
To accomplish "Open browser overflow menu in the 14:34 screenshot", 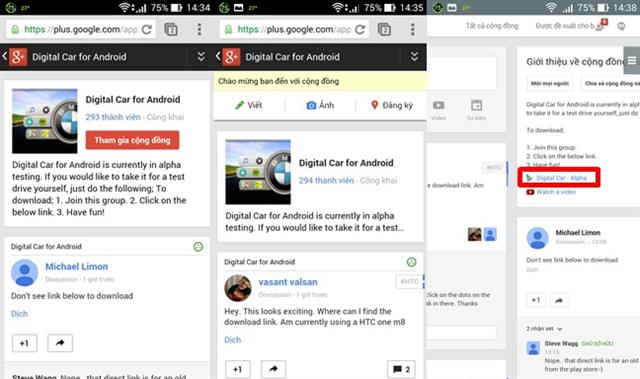I will click(199, 29).
